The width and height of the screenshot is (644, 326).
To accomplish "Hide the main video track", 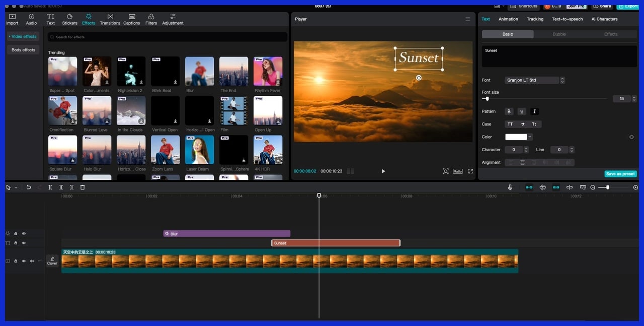I will 24,261.
